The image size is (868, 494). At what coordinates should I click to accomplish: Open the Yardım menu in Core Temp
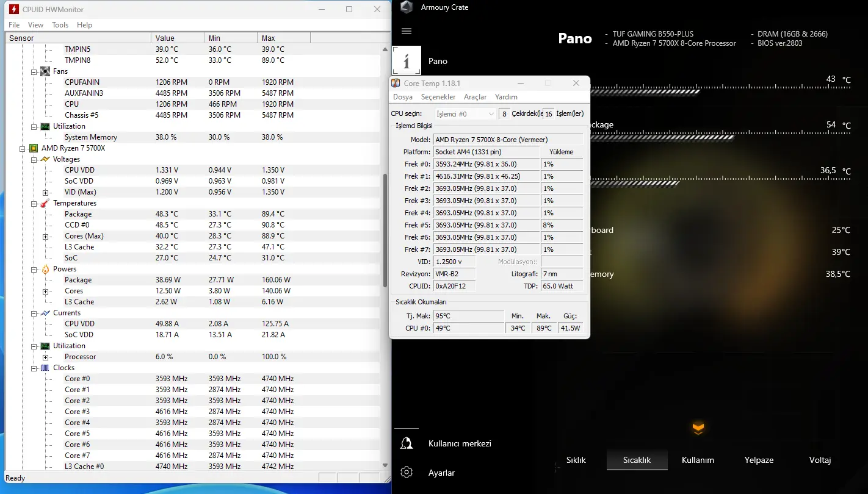coord(506,97)
